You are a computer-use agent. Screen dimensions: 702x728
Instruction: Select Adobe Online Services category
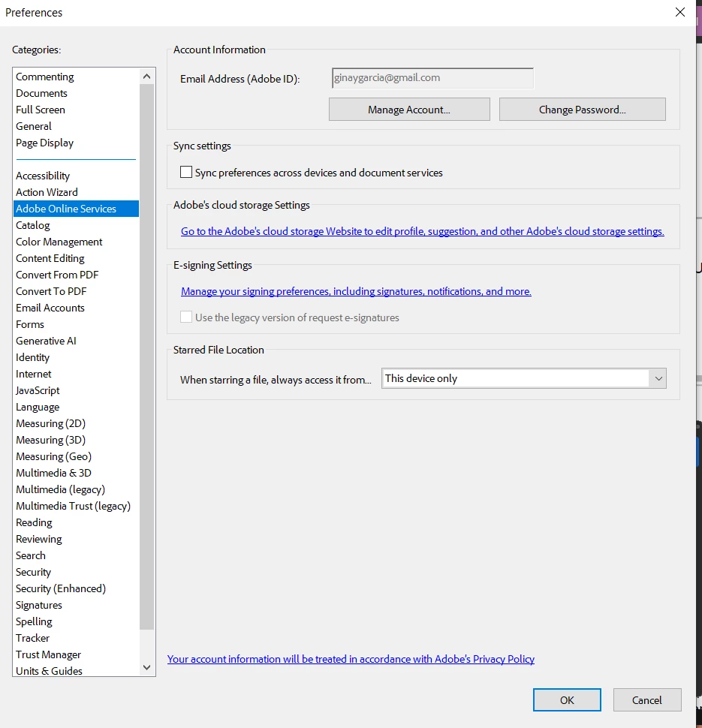76,209
